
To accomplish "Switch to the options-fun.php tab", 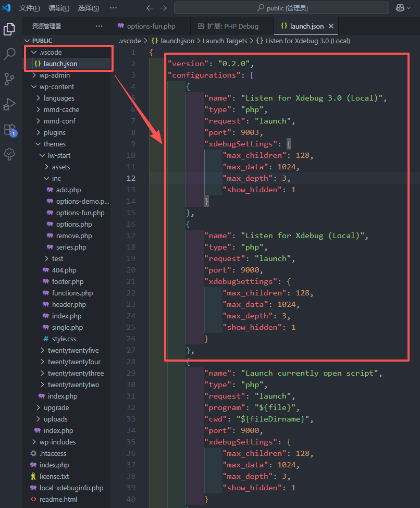I will [152, 26].
